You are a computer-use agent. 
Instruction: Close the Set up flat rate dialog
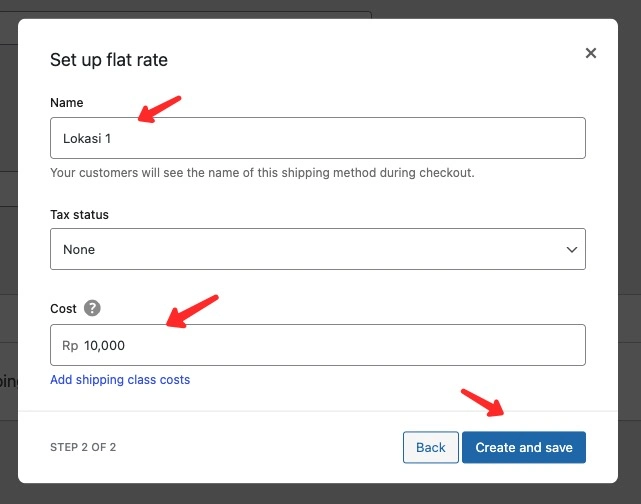tap(591, 53)
